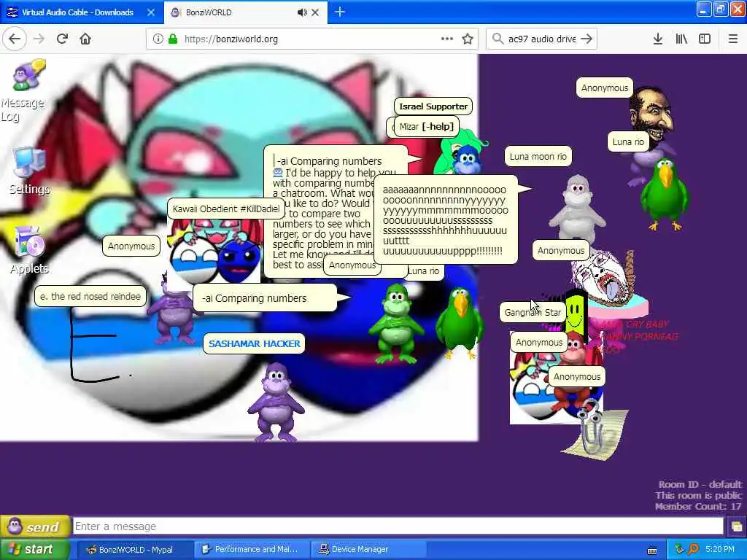Click the 'the red nosed reindee' name tag
The width and height of the screenshot is (747, 560).
pyautogui.click(x=90, y=296)
